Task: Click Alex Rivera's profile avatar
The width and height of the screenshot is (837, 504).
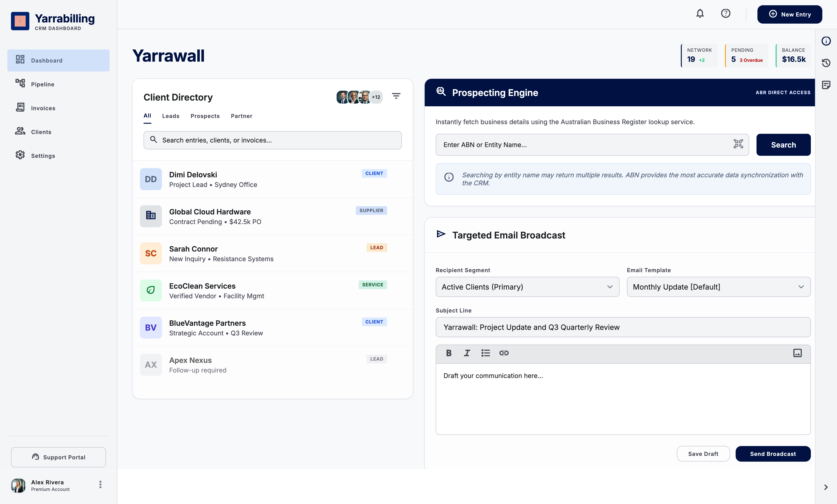Action: 18,485
